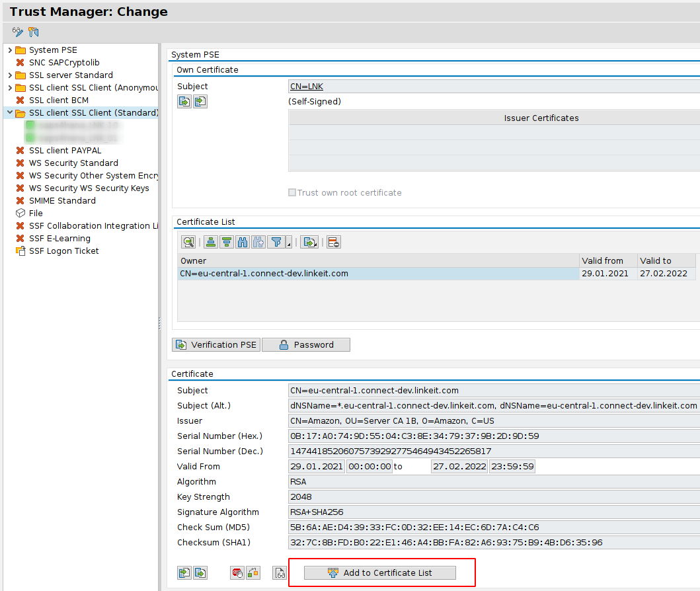The image size is (700, 591).
Task: Collapse the SSL client SSL Client (Standard) node
Action: tap(9, 113)
